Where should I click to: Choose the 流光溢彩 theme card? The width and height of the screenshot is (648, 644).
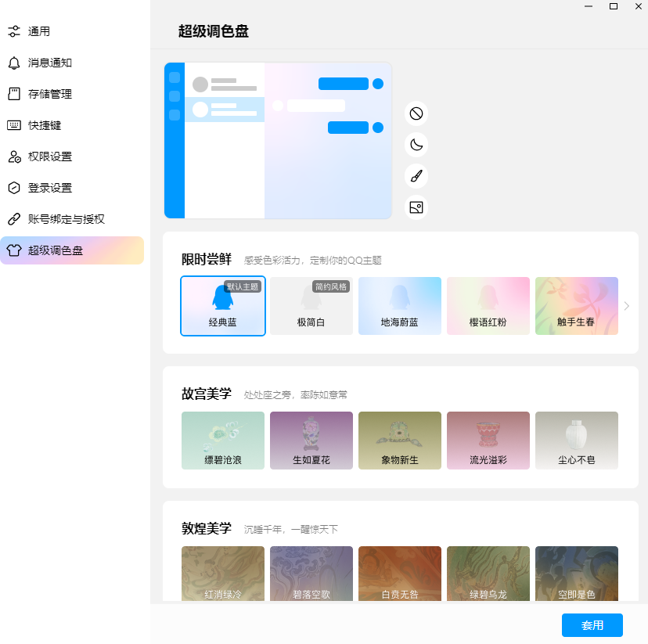[488, 441]
